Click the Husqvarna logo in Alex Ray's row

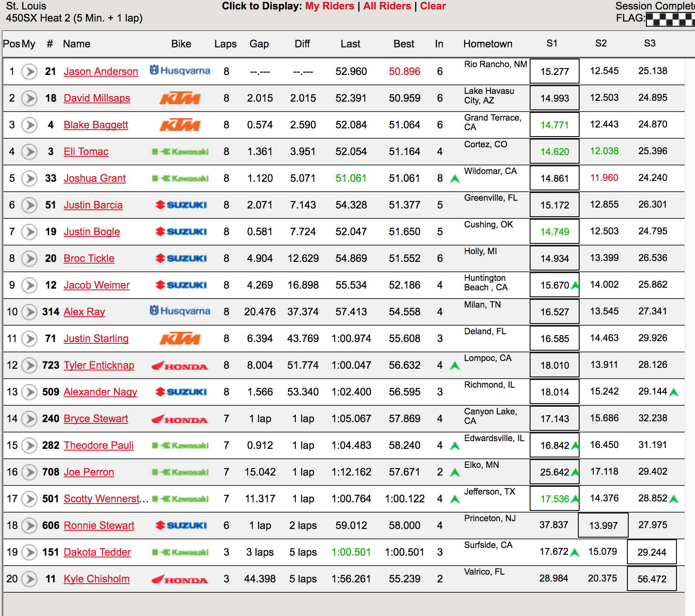pos(180,311)
